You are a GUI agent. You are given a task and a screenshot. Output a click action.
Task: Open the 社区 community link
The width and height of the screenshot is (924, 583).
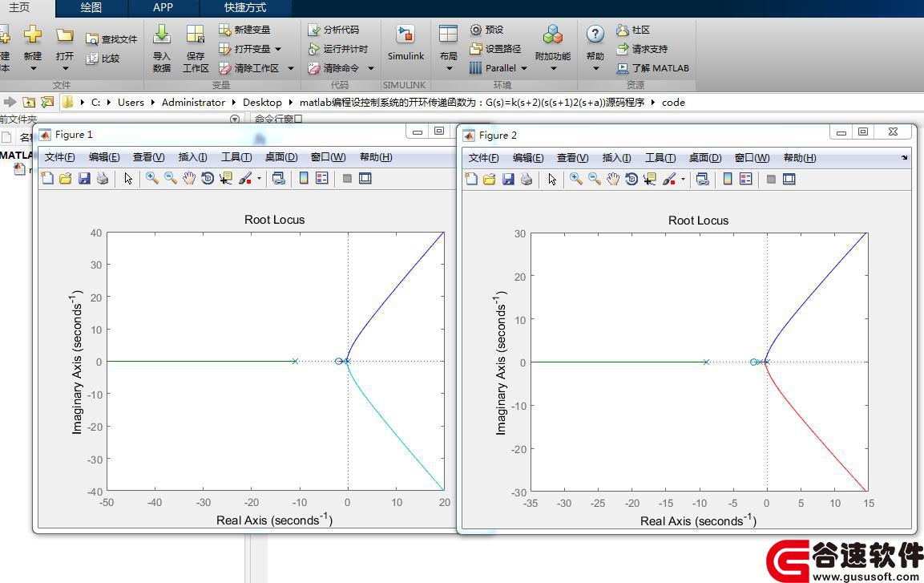click(633, 30)
